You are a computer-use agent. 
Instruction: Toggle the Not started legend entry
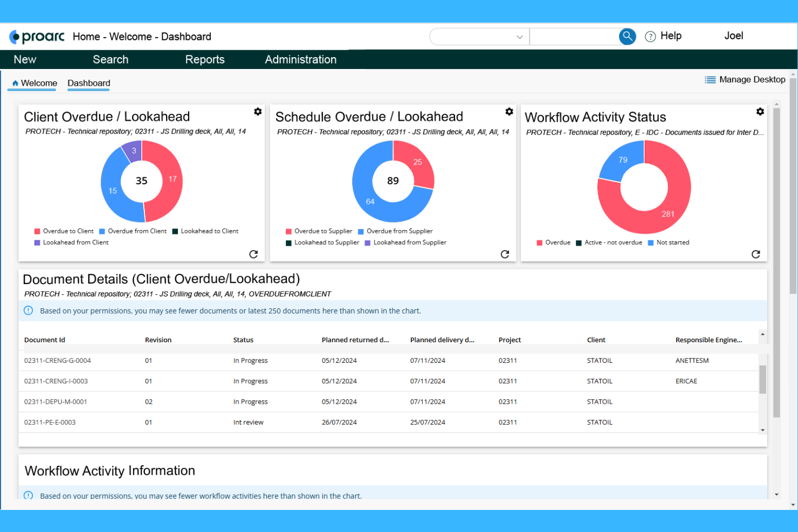669,242
